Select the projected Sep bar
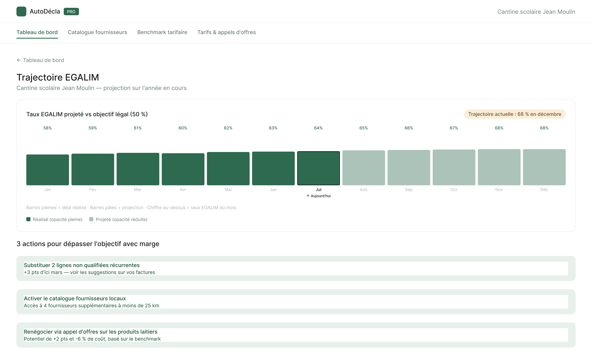Image resolution: width=592 pixels, height=364 pixels. pos(409,168)
